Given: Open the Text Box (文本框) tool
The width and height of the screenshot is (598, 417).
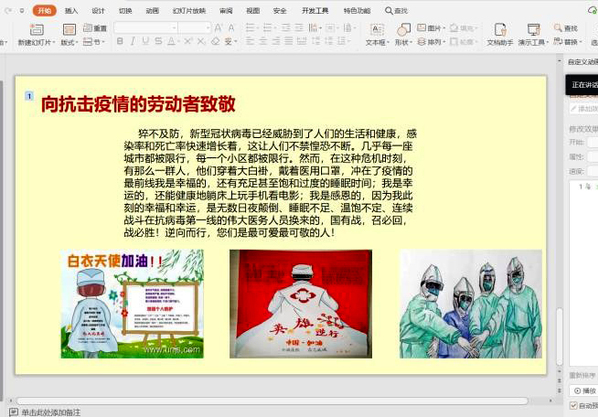Looking at the screenshot, I should pyautogui.click(x=377, y=29).
